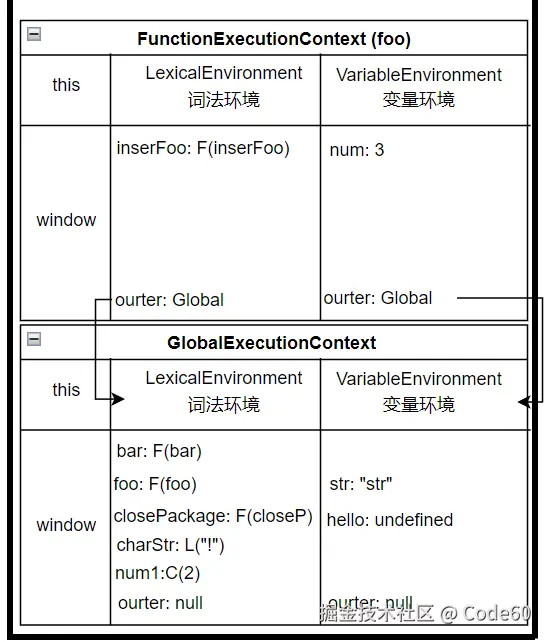Image resolution: width=549 pixels, height=642 pixels.
Task: Click the foo: F(foo) entry
Action: click(155, 484)
